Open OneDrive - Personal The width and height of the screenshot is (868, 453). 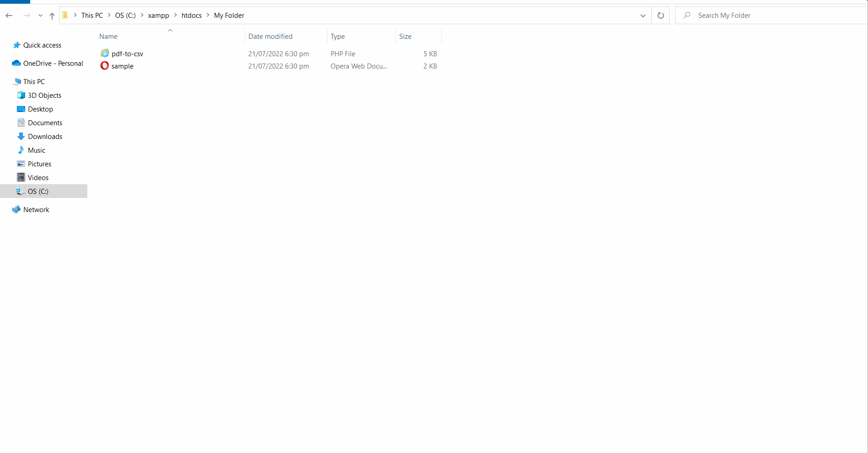click(x=53, y=64)
